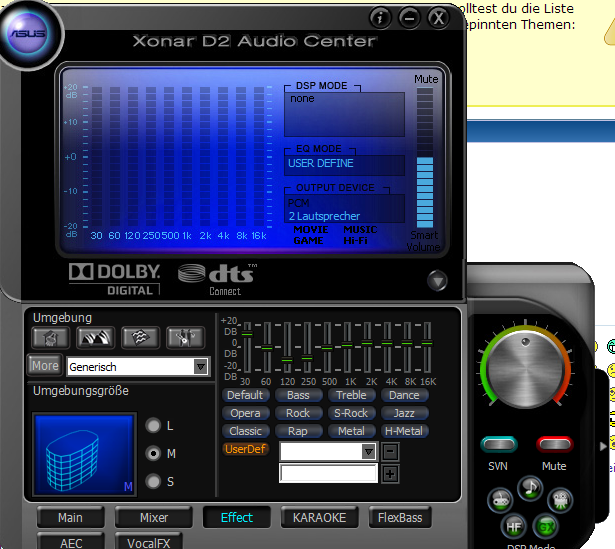Open the AEC tab
615x549 pixels.
coord(71,542)
